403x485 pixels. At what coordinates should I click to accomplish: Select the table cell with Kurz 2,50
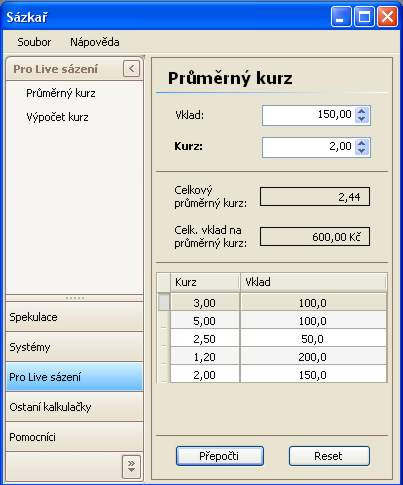pyautogui.click(x=205, y=339)
